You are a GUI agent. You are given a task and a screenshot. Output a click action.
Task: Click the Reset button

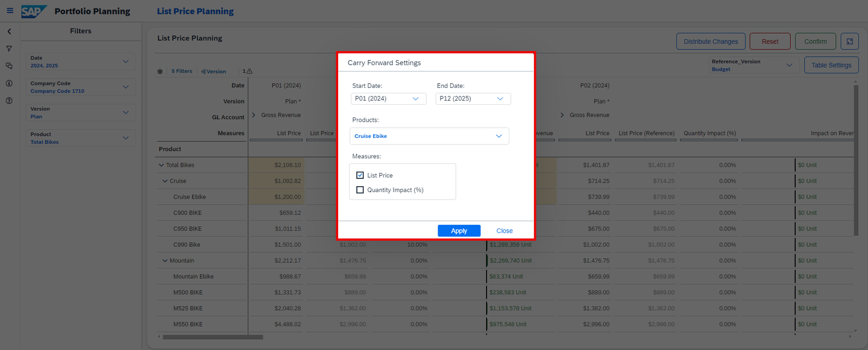[770, 42]
